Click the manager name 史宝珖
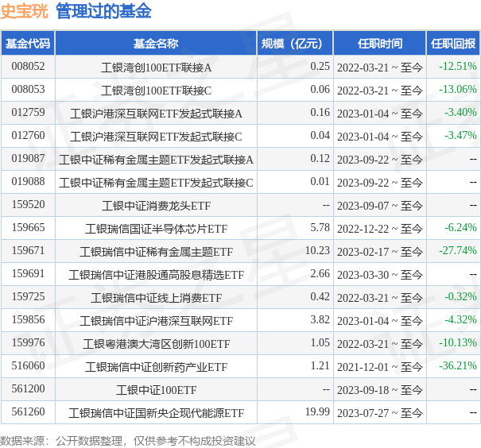The width and height of the screenshot is (481, 448). pyautogui.click(x=24, y=11)
